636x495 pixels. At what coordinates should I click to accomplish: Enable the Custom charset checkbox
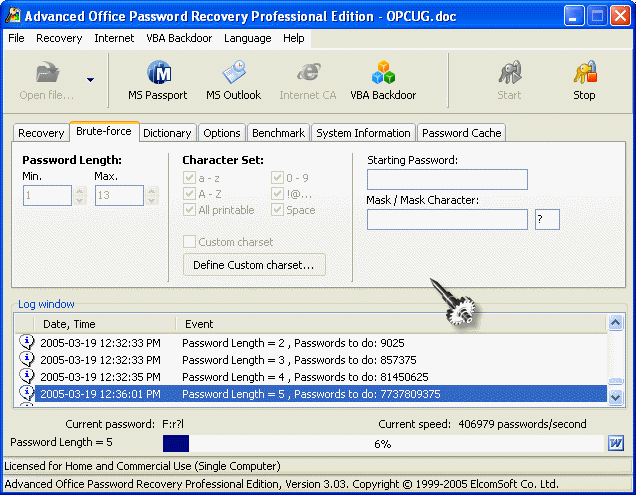tap(189, 242)
